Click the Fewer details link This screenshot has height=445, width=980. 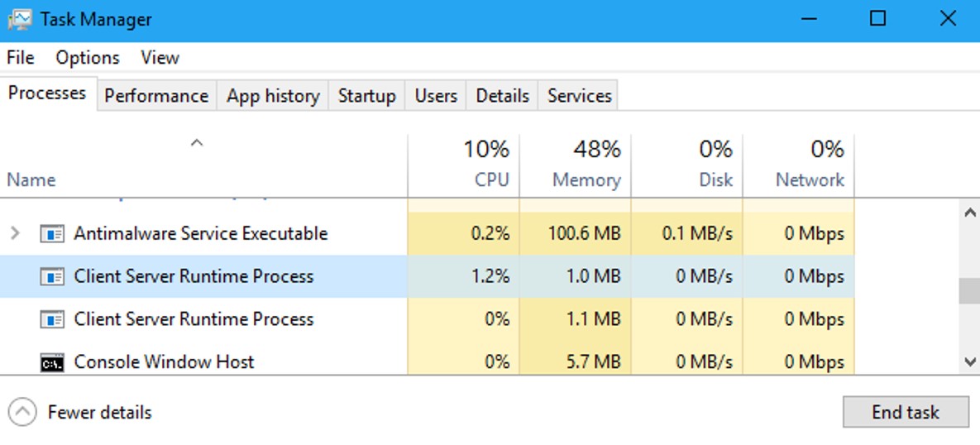coord(99,413)
